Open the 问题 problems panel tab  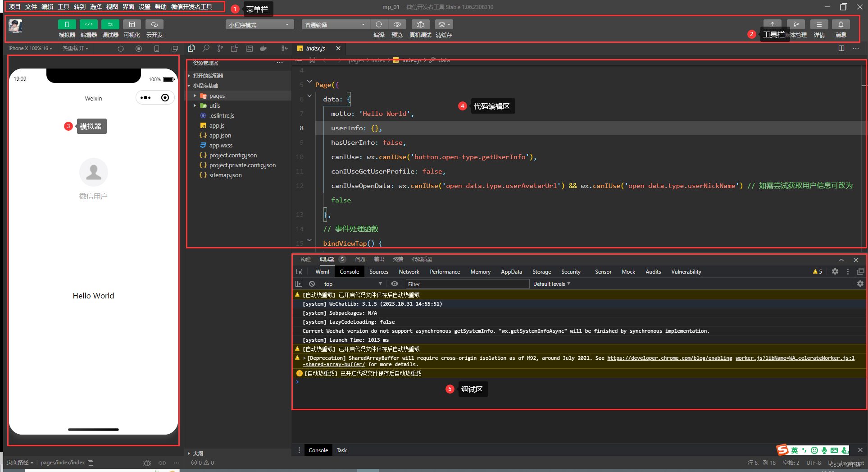360,259
